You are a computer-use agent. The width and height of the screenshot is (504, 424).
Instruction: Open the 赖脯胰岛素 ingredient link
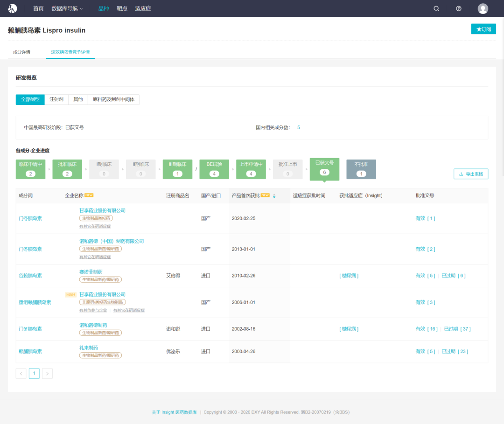pos(30,351)
